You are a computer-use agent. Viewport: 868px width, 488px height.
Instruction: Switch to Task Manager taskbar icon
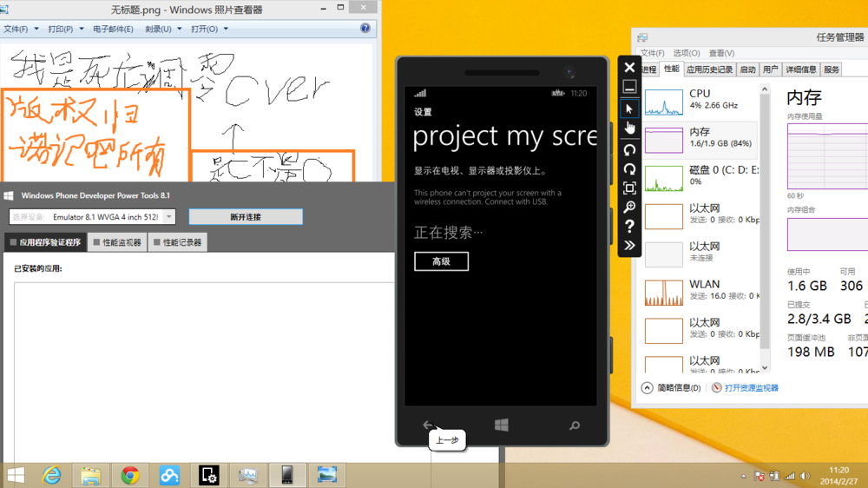tap(248, 475)
